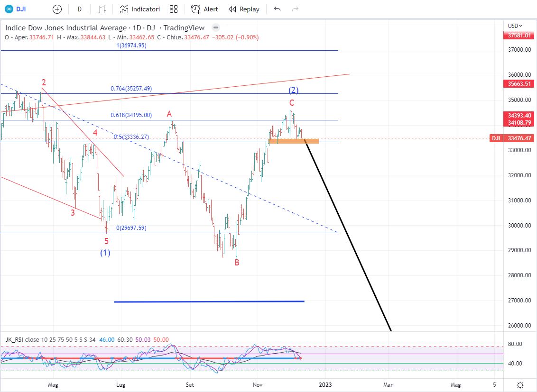Image resolution: width=537 pixels, height=392 pixels.
Task: Collapse the chart legend with the pill button
Action: (x=216, y=27)
